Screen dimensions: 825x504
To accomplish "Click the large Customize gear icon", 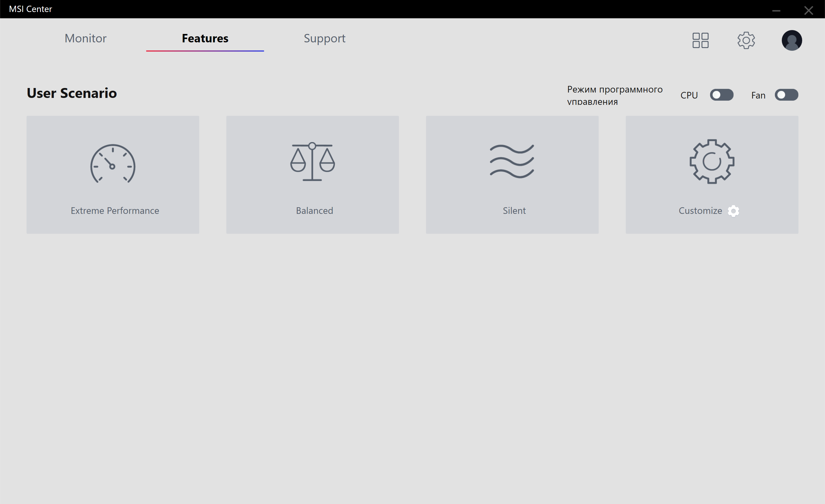I will 712,161.
